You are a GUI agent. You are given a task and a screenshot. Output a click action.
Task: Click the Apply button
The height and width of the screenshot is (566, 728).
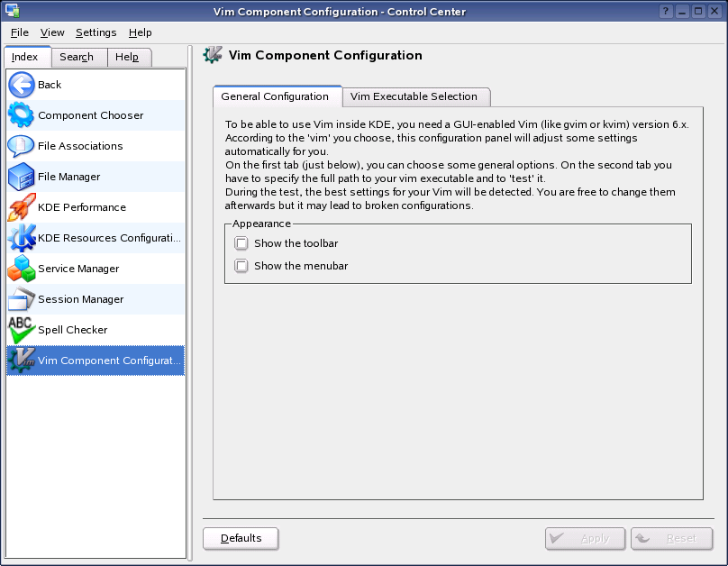coord(585,538)
